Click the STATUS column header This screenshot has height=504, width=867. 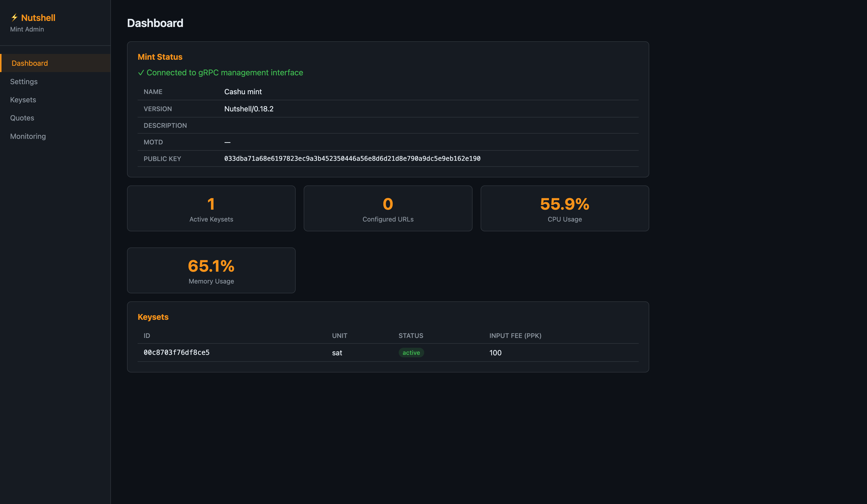click(x=411, y=335)
